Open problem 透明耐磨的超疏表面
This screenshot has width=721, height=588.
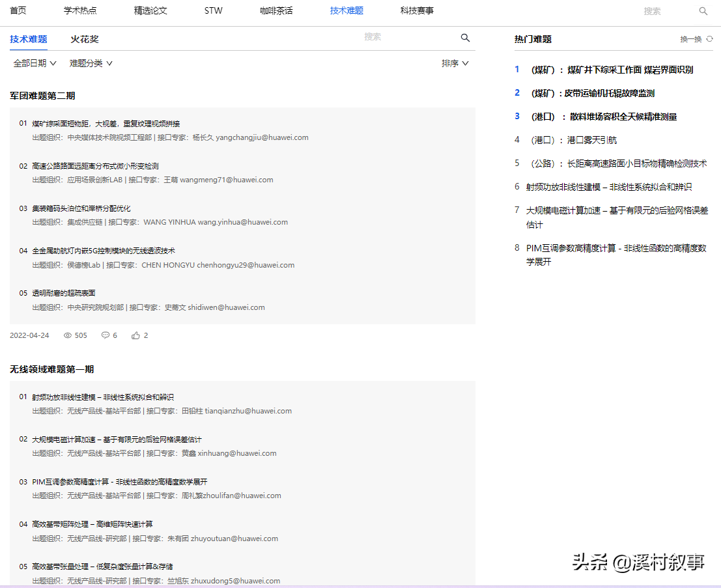click(64, 293)
